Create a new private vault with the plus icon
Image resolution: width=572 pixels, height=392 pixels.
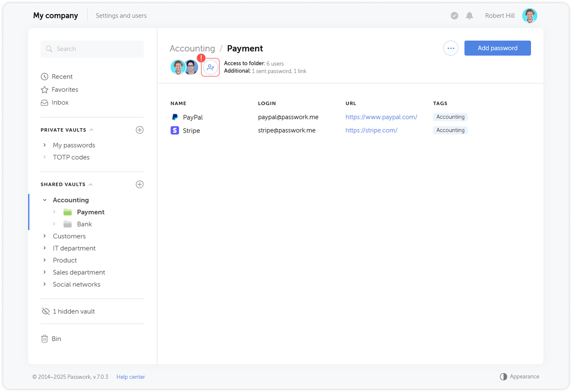coord(140,130)
